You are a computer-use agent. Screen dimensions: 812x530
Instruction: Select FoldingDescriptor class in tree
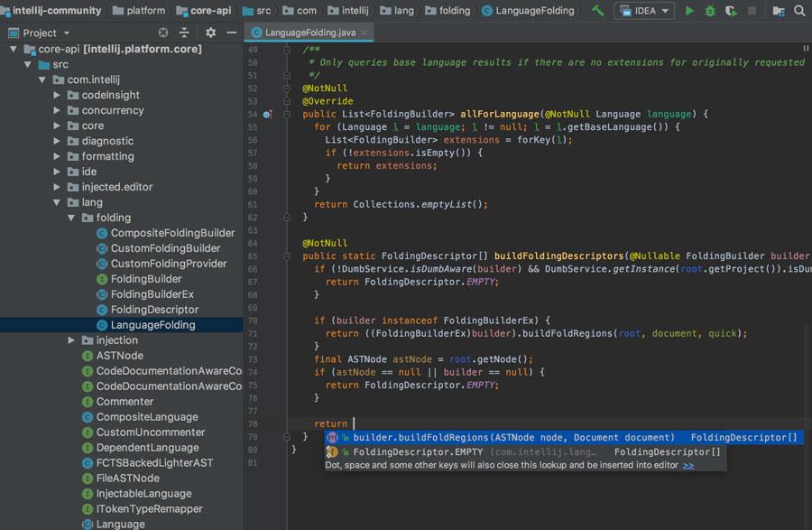[148, 310]
